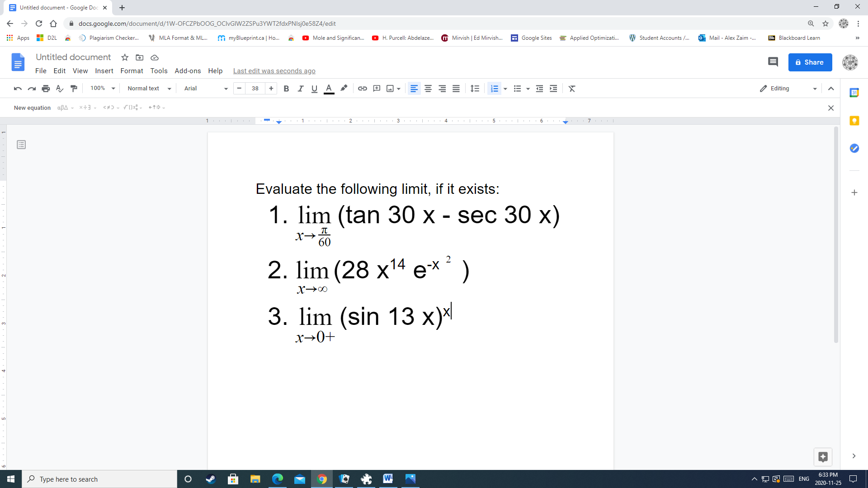Click the Share button
This screenshot has width=868, height=488.
(x=810, y=62)
